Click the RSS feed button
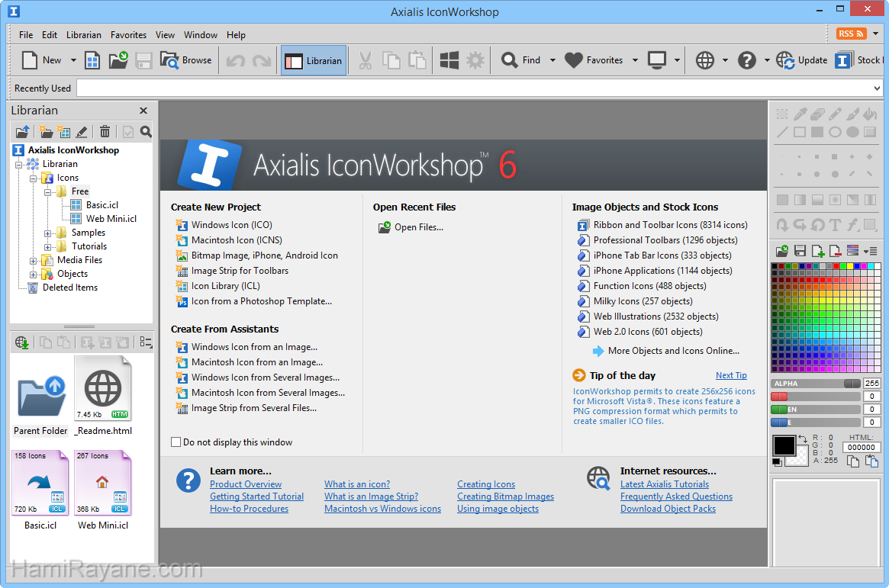The width and height of the screenshot is (889, 588). 851,34
